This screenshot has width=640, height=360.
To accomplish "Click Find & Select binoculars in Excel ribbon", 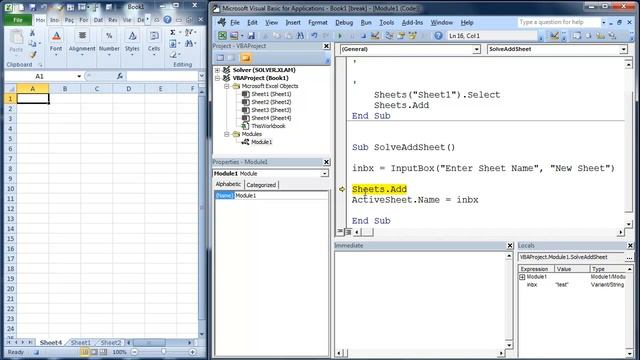I will click(x=190, y=43).
